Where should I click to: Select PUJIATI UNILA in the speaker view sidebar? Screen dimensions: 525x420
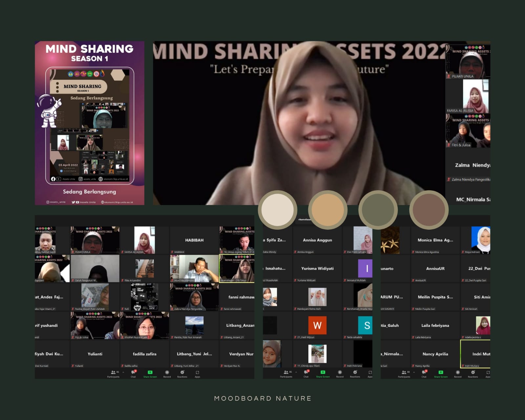pyautogui.click(x=468, y=62)
